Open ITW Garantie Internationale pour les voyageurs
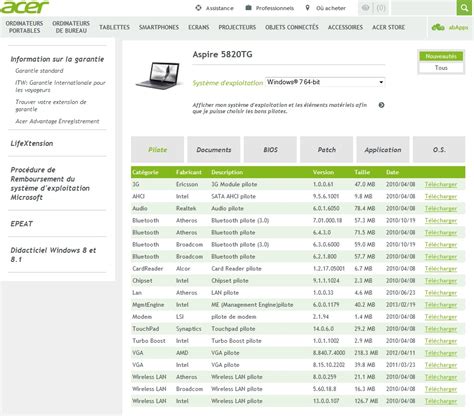The width and height of the screenshot is (474, 416). pos(60,86)
